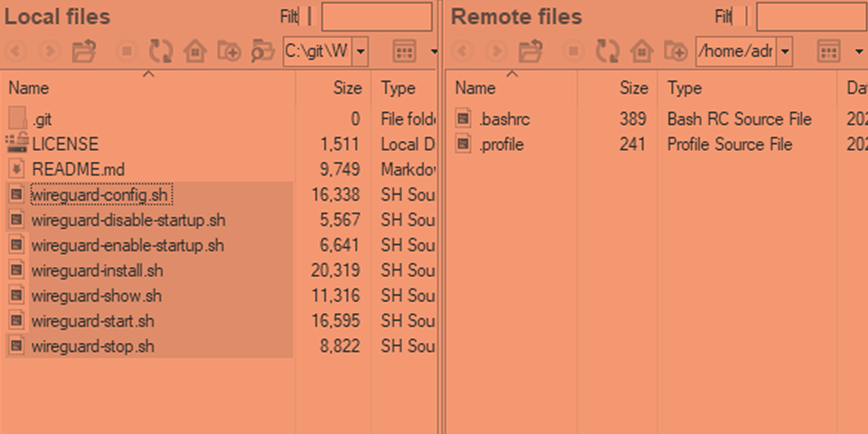Open parent folder in Remote files
This screenshot has height=434, width=868.
point(531,52)
